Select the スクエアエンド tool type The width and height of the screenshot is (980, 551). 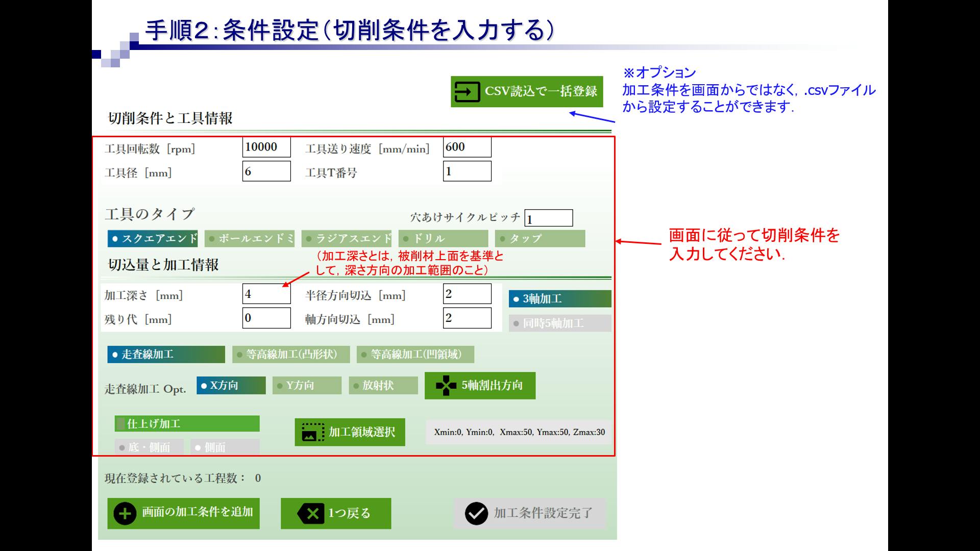[153, 239]
